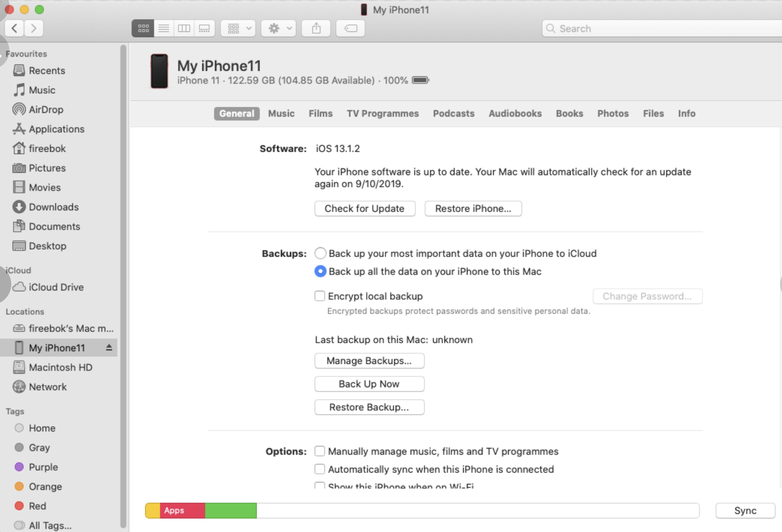Click the Recents sidebar icon

pos(19,71)
